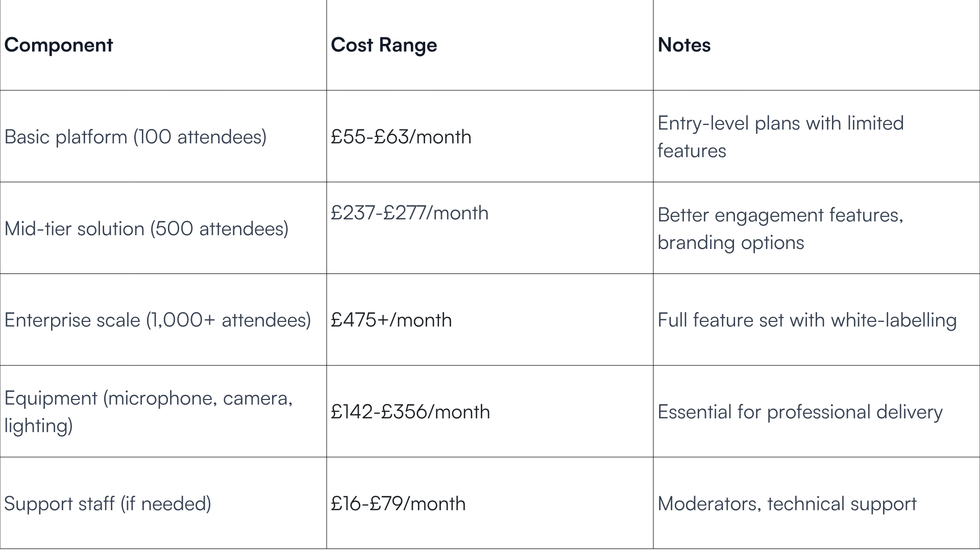Click the £237-£277/month cost cell
The height and width of the screenshot is (551, 980).
pos(490,228)
